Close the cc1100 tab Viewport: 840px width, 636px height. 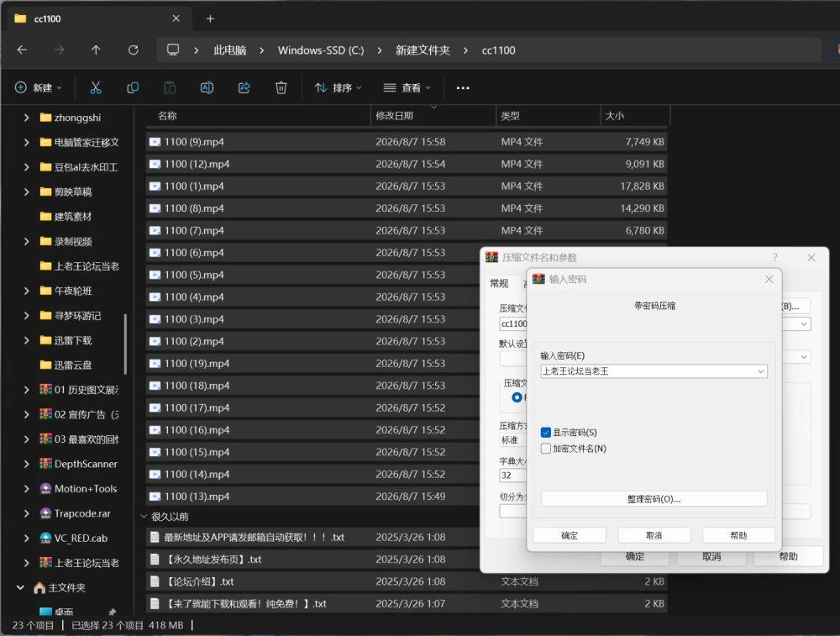(176, 18)
